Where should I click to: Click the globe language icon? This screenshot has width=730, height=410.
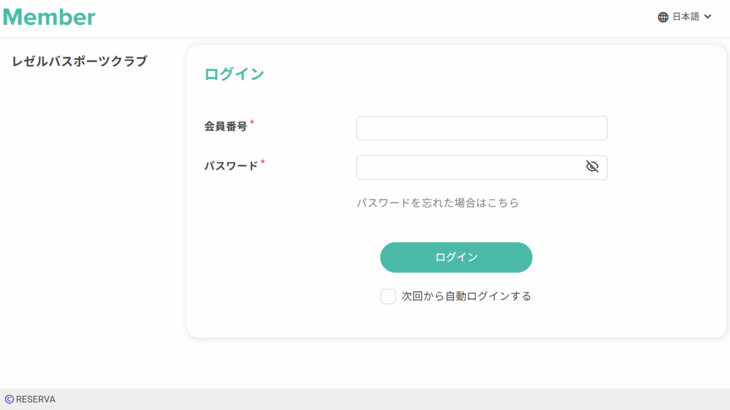tap(663, 17)
